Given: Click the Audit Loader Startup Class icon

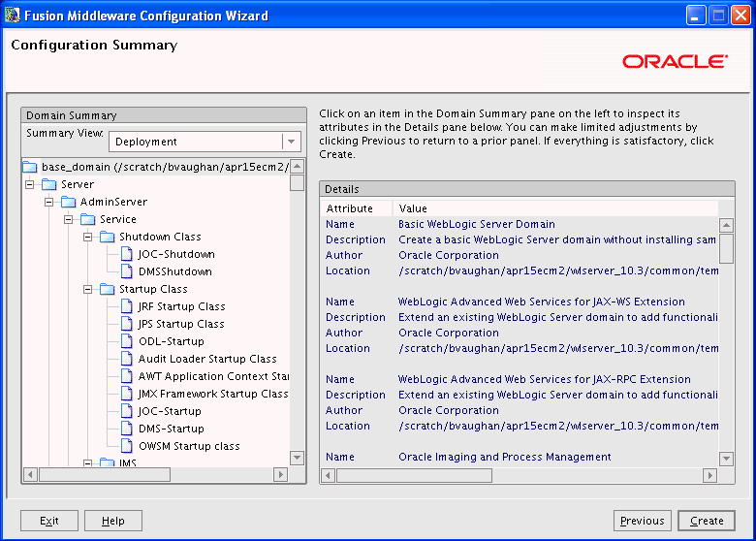Looking at the screenshot, I should (x=127, y=359).
